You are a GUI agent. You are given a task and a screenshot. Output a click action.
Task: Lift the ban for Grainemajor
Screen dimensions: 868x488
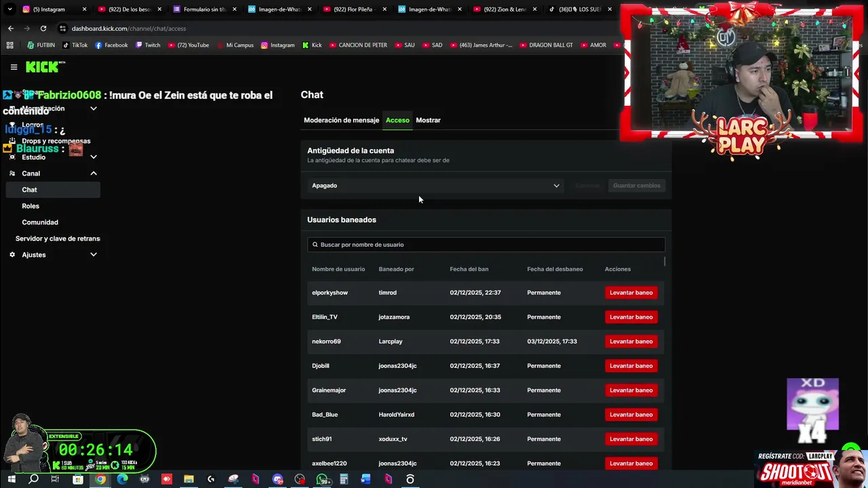[x=631, y=390]
